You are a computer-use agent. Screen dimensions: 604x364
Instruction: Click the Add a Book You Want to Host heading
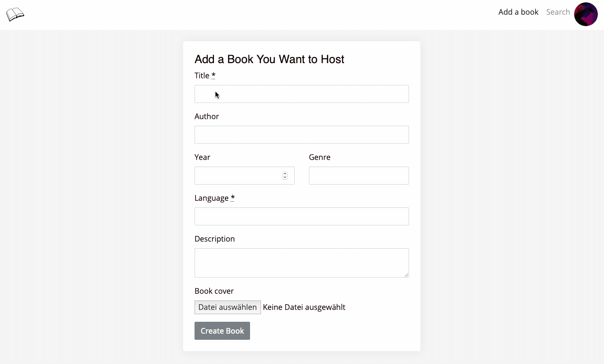click(x=269, y=59)
